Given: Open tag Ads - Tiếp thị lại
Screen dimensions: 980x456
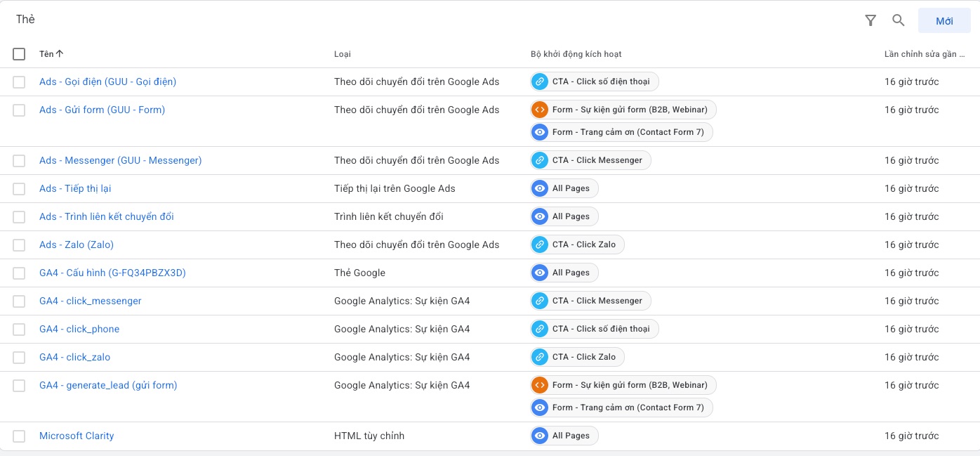Looking at the screenshot, I should click(x=75, y=188).
